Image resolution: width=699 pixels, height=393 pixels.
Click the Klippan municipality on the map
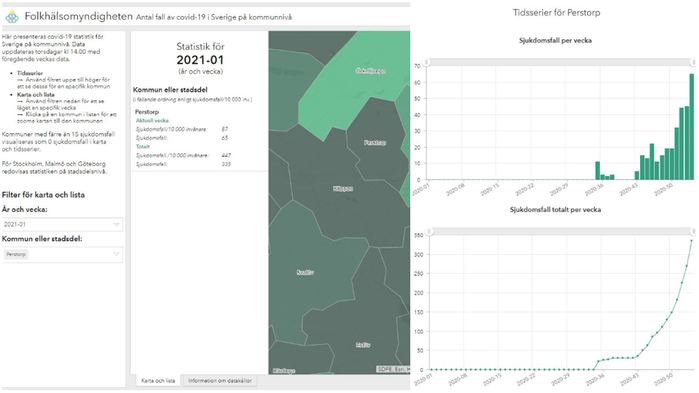pyautogui.click(x=343, y=189)
